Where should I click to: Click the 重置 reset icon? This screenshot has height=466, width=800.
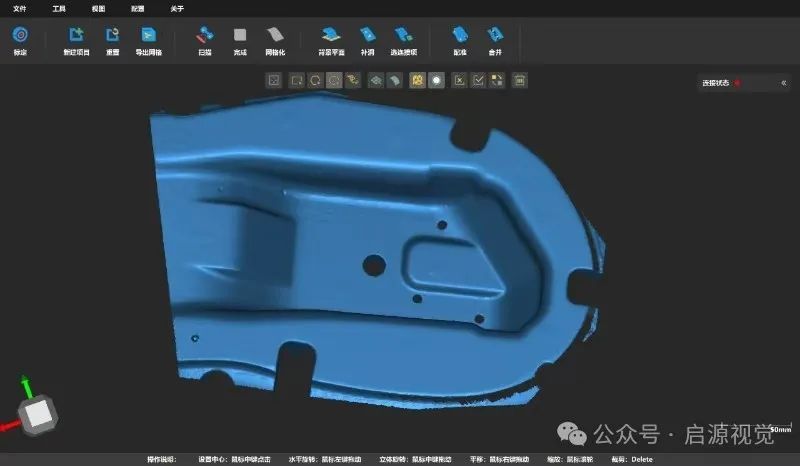coord(112,37)
